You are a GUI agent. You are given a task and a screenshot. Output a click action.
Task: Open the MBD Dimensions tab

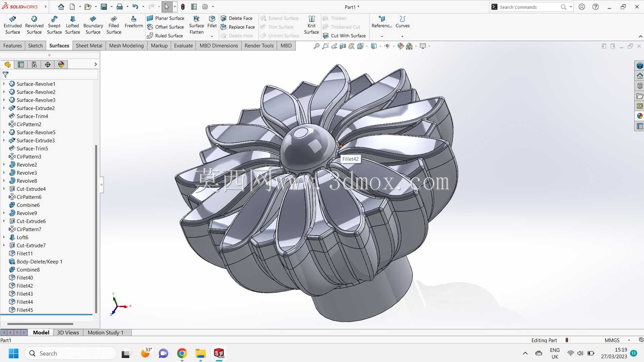(x=218, y=46)
